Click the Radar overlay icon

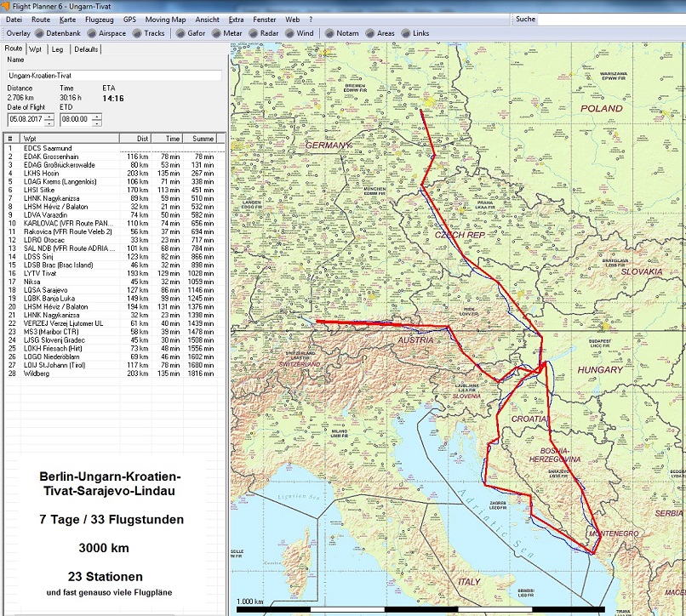(253, 33)
